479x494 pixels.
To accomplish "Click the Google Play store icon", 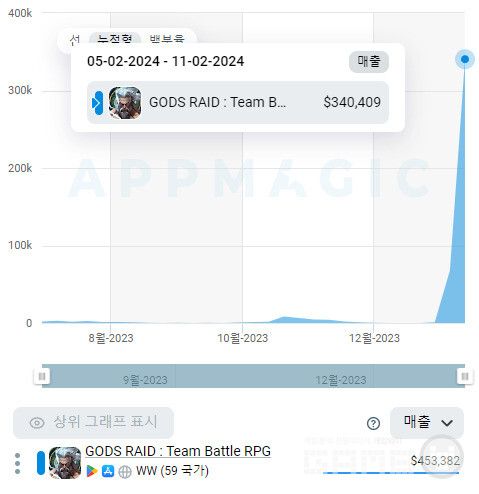I will tap(92, 471).
